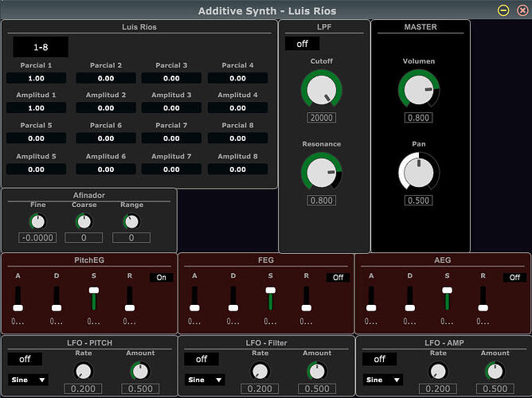532x398 pixels.
Task: Click the LFO - AMP Amount 0.500 value
Action: point(495,388)
